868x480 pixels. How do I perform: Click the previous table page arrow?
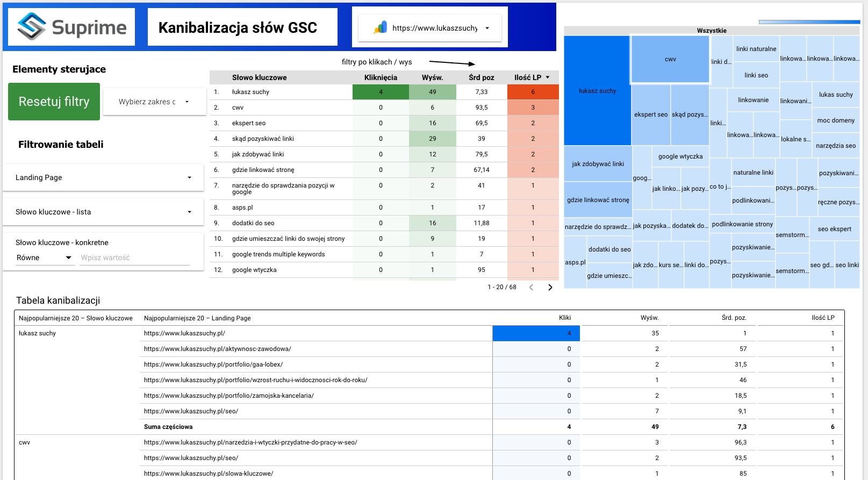tap(531, 288)
